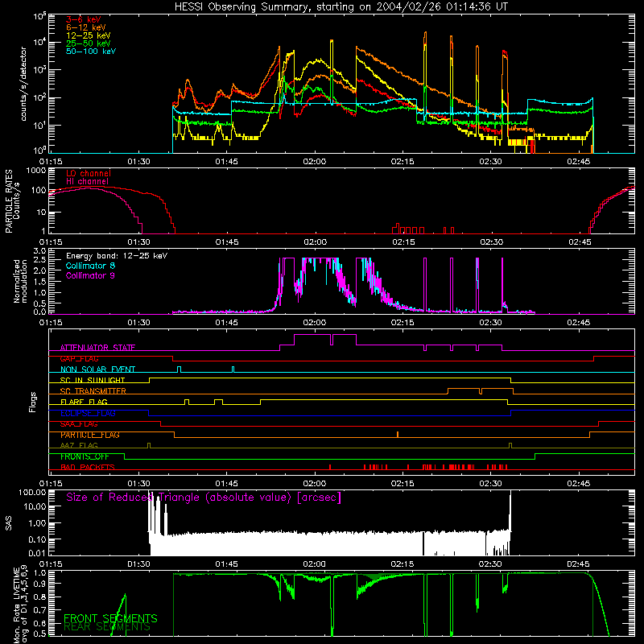Select the 25-50 keV legend label

88,43
